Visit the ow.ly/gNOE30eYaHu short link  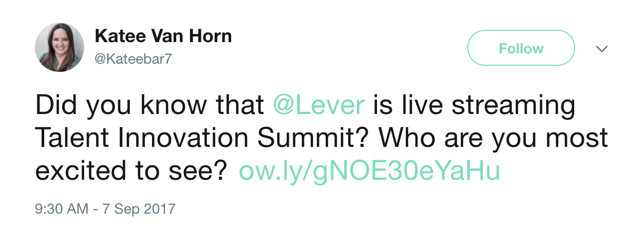[370, 172]
